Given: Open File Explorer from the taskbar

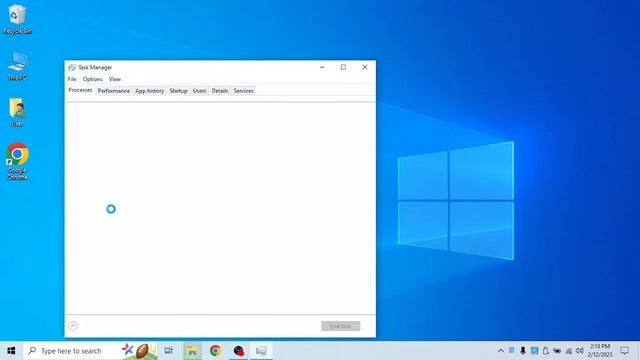Looking at the screenshot, I should [192, 351].
